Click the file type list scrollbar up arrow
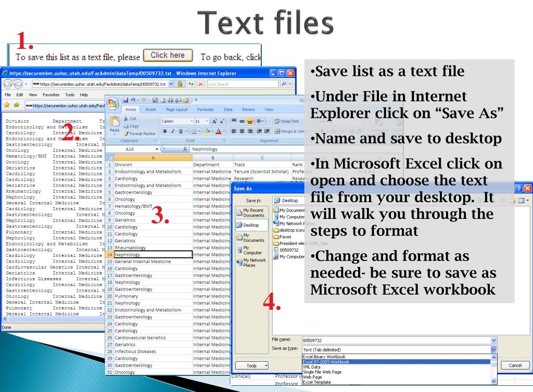Viewport: 533px width, 392px height. click(x=493, y=357)
